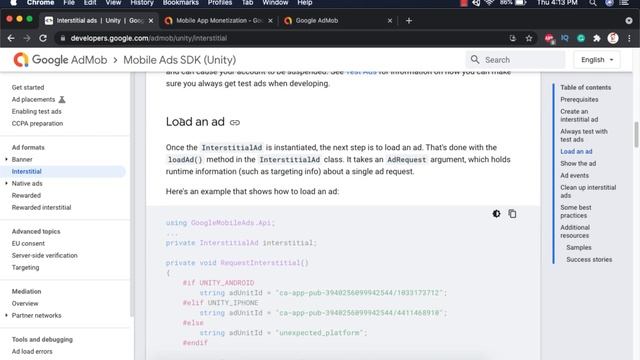The image size is (640, 360).
Task: Expand the Banner section arrow
Action: 6,159
